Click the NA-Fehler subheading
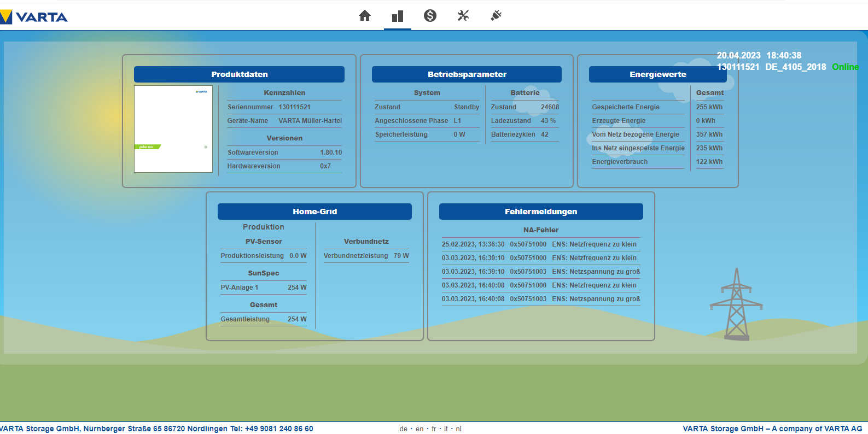 point(541,230)
